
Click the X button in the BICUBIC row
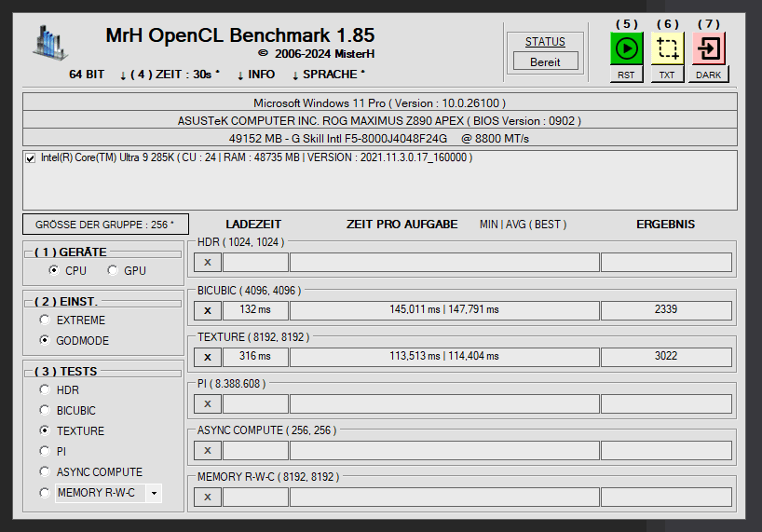coord(208,310)
